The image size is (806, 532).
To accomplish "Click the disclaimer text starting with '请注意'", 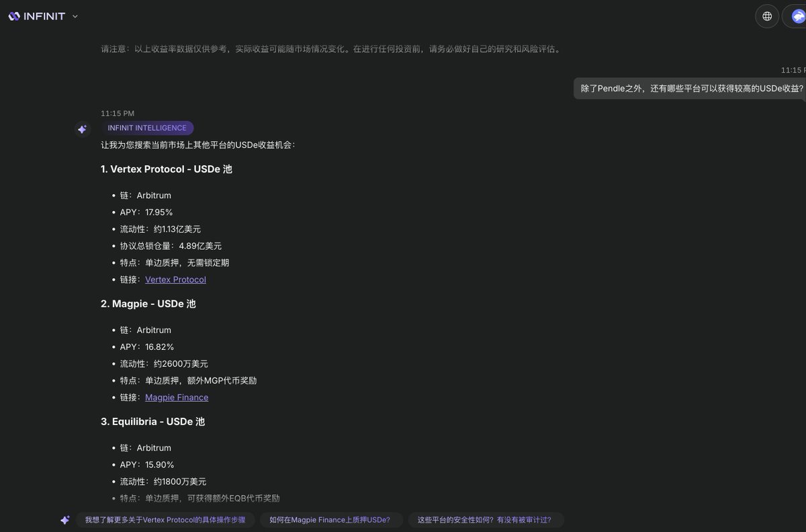I will [330, 49].
